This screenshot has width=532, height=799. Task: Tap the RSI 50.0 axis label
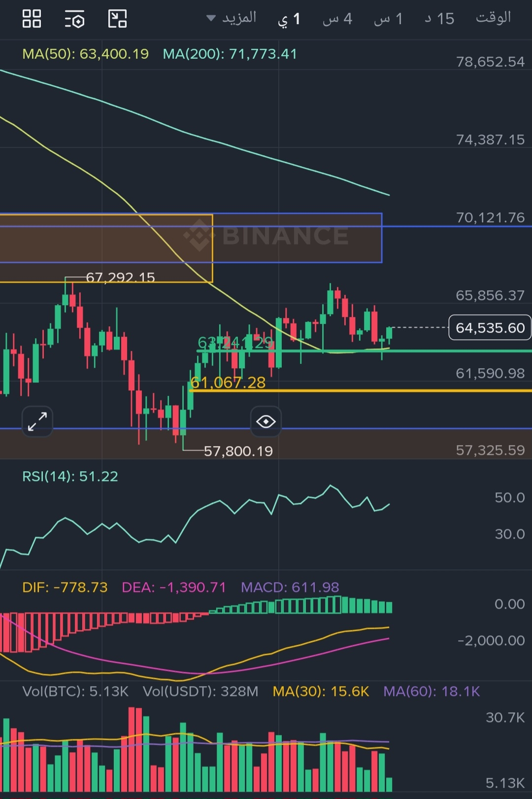tap(510, 497)
